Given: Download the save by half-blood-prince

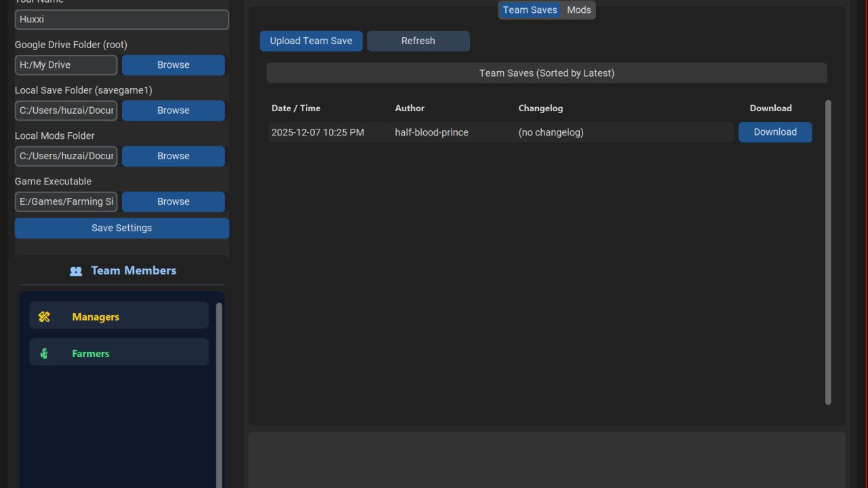Looking at the screenshot, I should (x=775, y=131).
